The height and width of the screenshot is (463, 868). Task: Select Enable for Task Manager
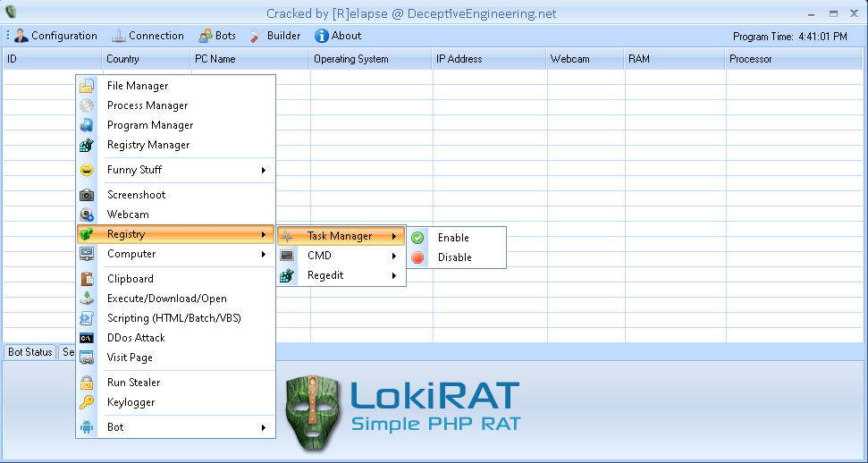[452, 238]
